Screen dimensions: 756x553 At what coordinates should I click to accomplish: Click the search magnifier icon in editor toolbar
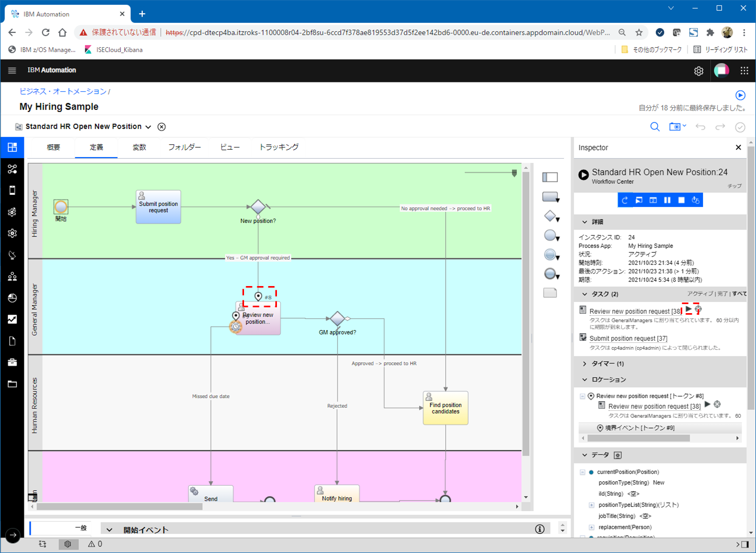[655, 127]
